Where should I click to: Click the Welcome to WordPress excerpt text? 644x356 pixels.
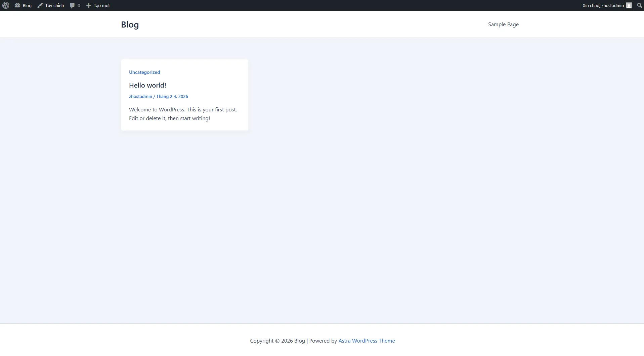pos(183,114)
